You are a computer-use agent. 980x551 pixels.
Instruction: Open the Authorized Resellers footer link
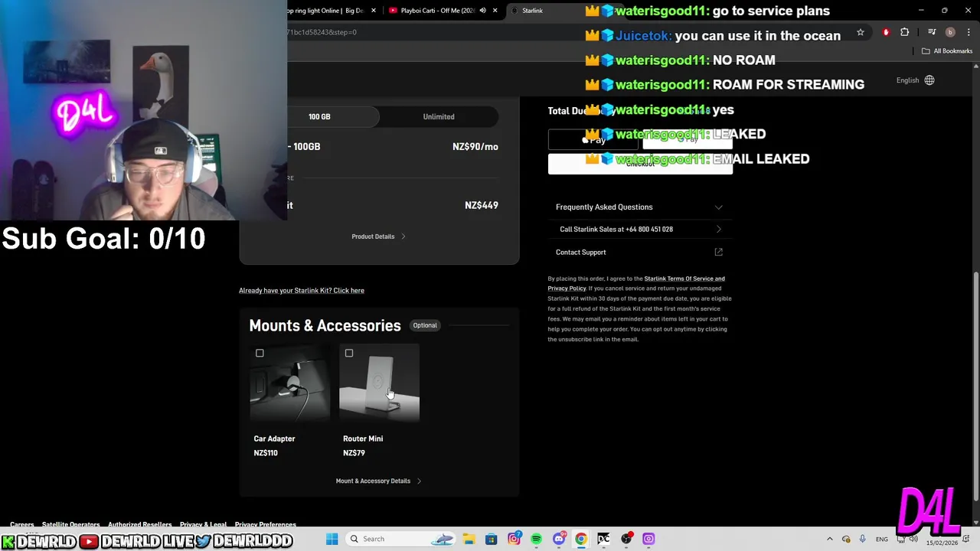click(139, 525)
